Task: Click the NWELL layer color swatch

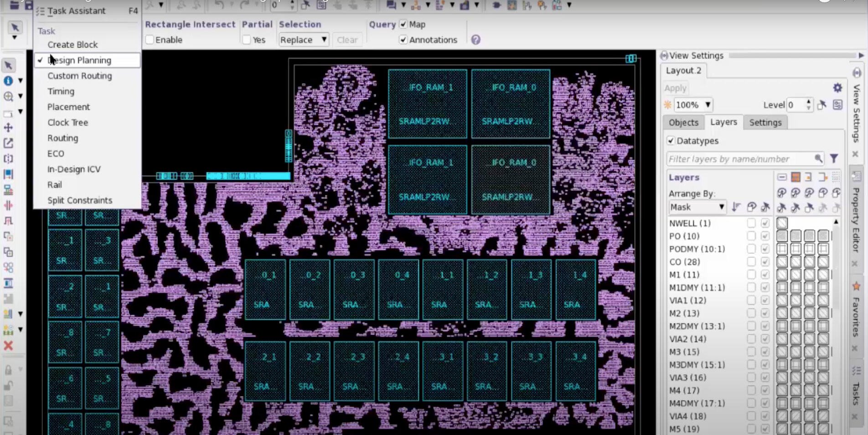Action: click(782, 223)
